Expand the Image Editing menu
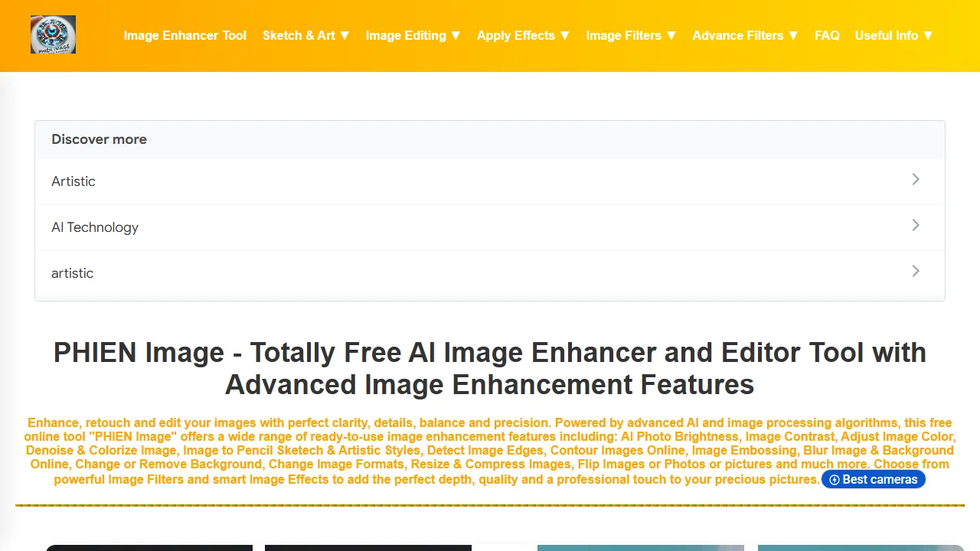The height and width of the screenshot is (551, 980). click(x=413, y=35)
